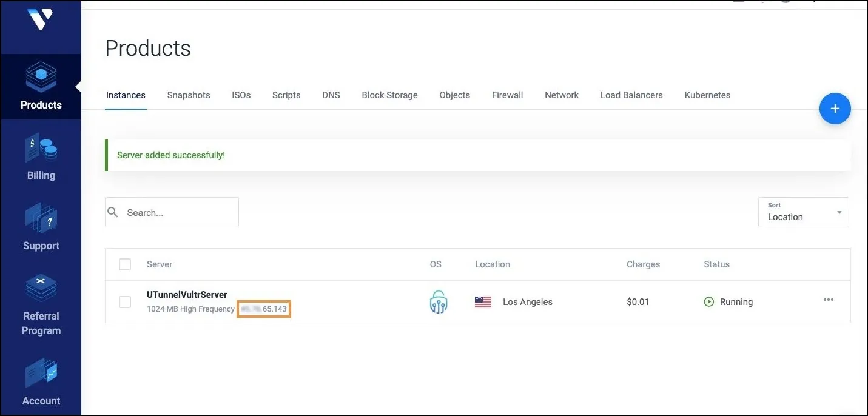Click the Server column header
Screen dimensions: 868x416
pyautogui.click(x=160, y=264)
